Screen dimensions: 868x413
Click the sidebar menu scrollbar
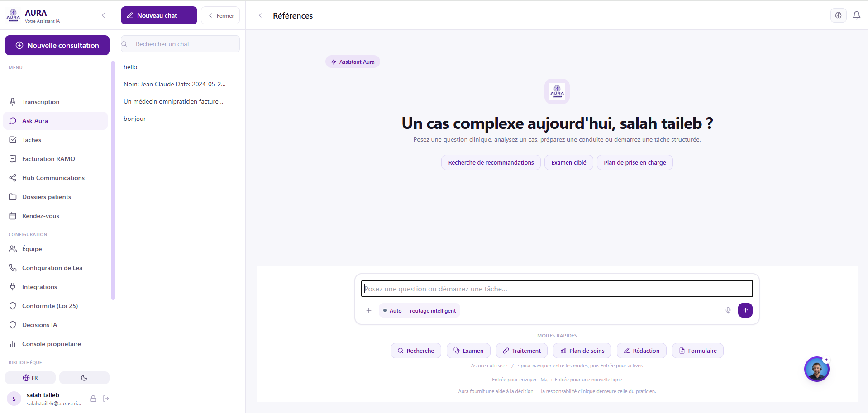(113, 180)
